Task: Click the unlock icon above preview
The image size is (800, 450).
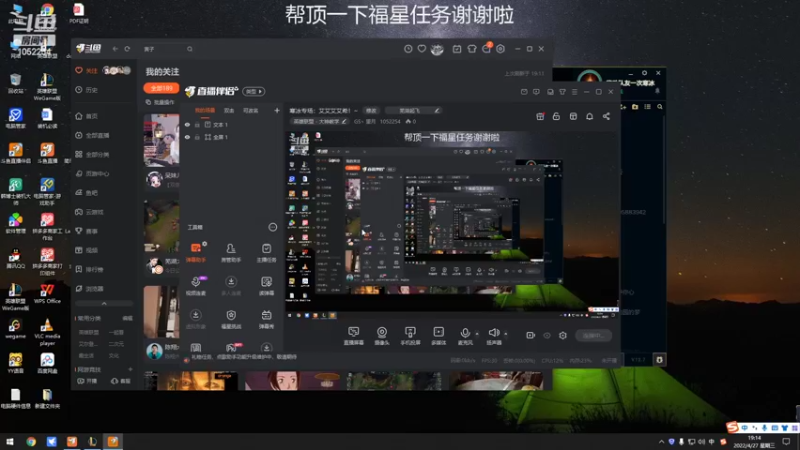Action: click(556, 116)
